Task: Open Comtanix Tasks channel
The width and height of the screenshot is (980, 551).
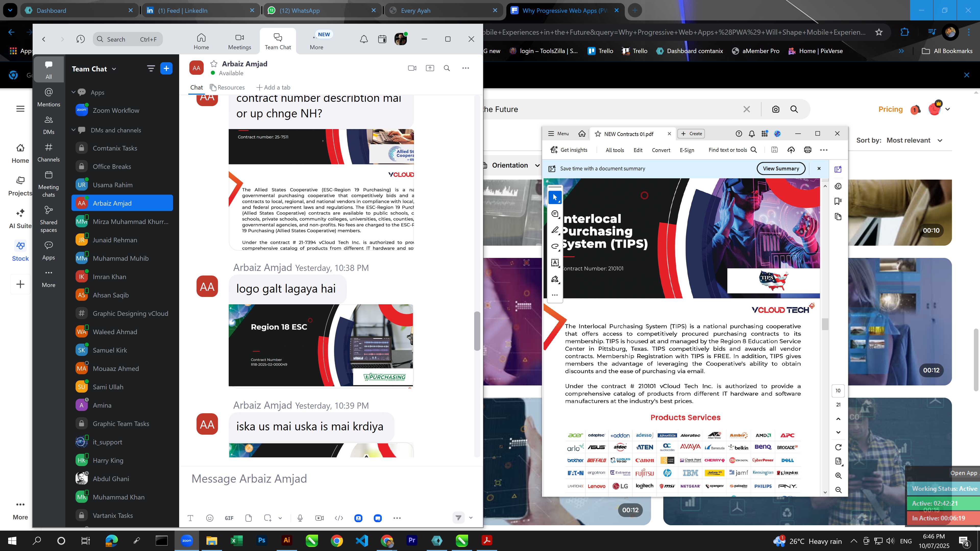Action: point(122,148)
